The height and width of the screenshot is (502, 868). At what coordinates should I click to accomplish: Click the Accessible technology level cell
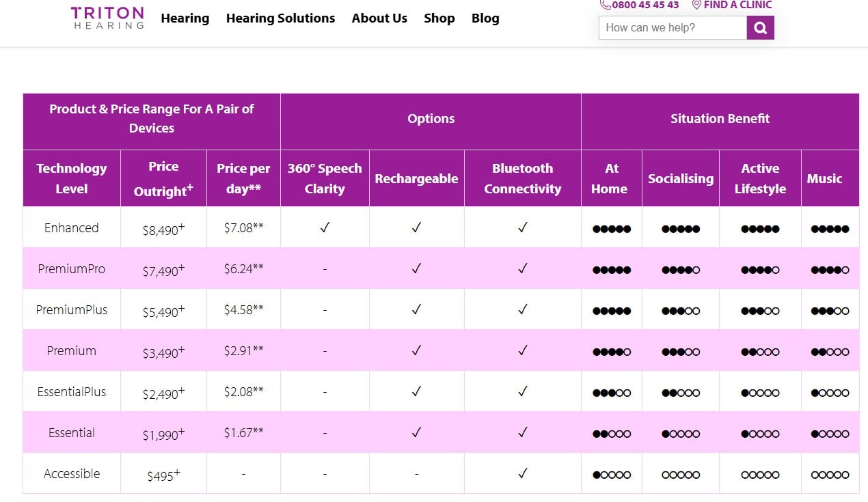pyautogui.click(x=72, y=473)
